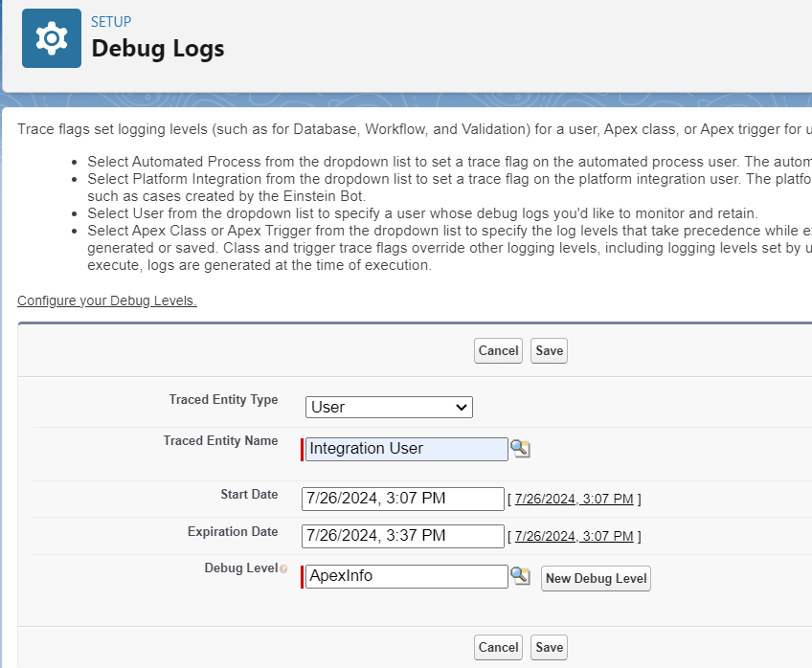Click inside the Start Date field
The image size is (812, 668).
coord(402,499)
